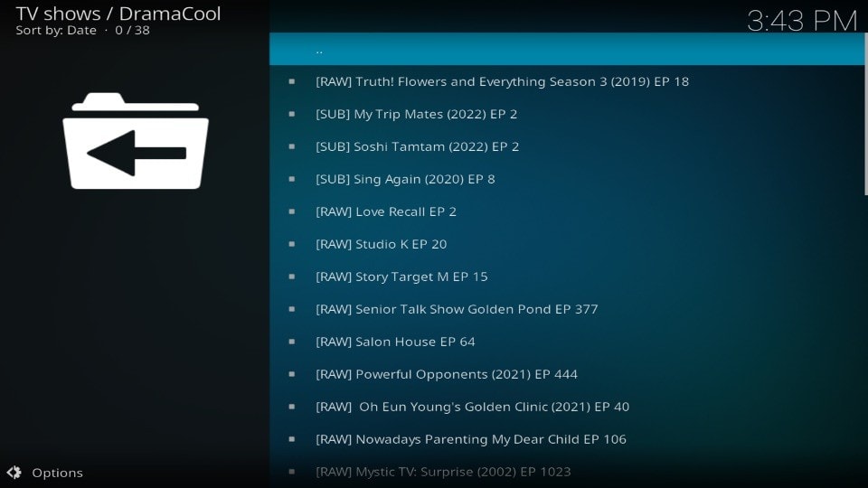Click bullet icon beside Story Target M
The image size is (868, 488).
coord(292,277)
